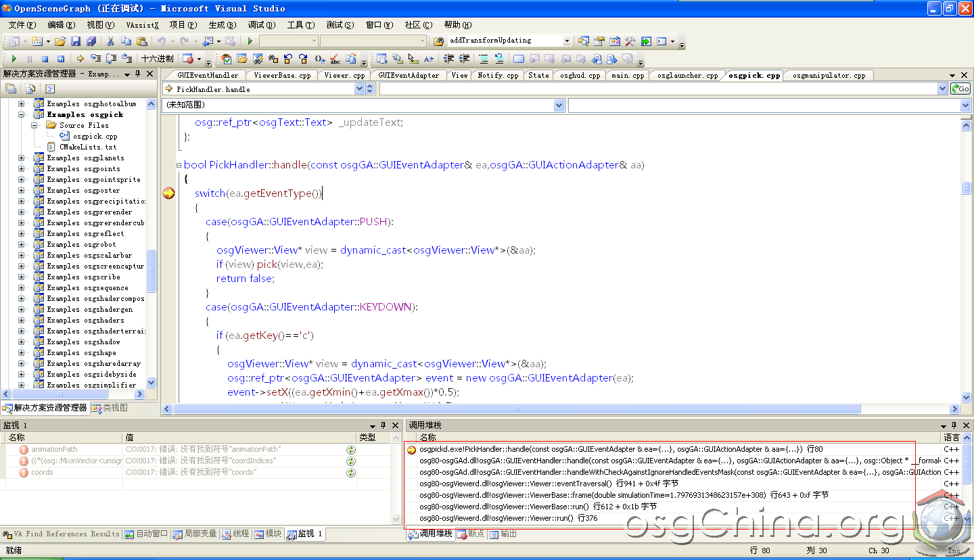Screen dimensions: 974x560
Task: Select CMakeLists.txt in Solution Explorer
Action: [87, 147]
